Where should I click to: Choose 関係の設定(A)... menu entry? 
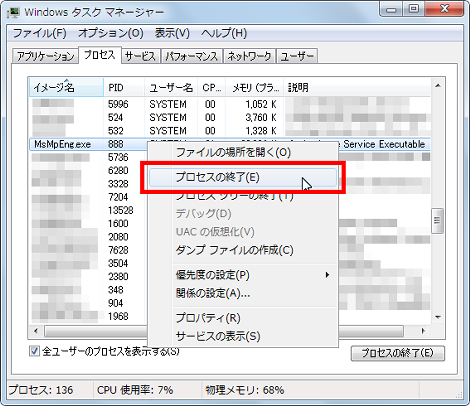pos(243,293)
